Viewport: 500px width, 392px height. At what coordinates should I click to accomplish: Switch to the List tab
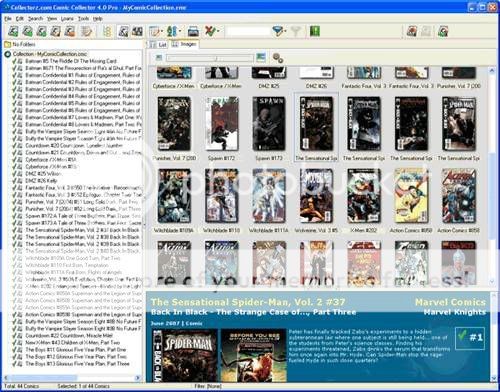[158, 44]
